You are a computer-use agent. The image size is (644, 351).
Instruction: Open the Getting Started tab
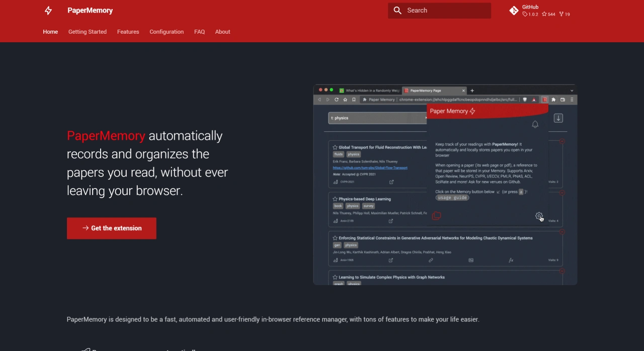click(88, 32)
